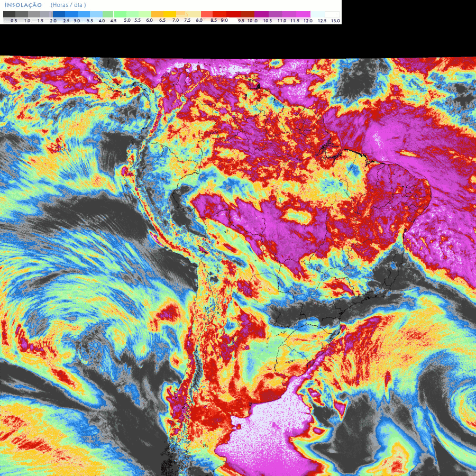The width and height of the screenshot is (476, 476).
Task: Select the '11.0' legend value
Action: [x=282, y=21]
